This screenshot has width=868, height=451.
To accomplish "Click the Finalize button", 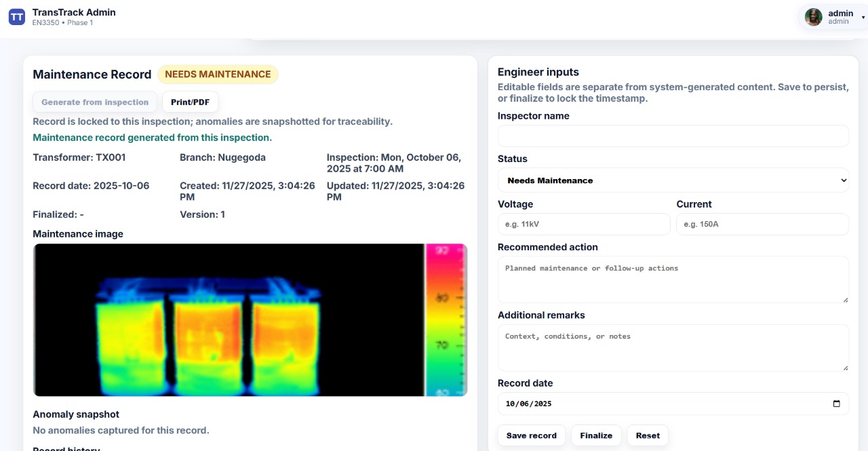I will [595, 435].
